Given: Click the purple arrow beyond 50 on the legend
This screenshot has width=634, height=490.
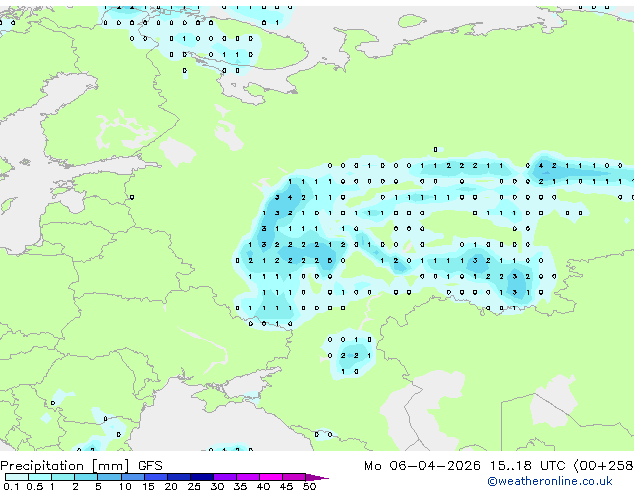Looking at the screenshot, I should [x=317, y=478].
